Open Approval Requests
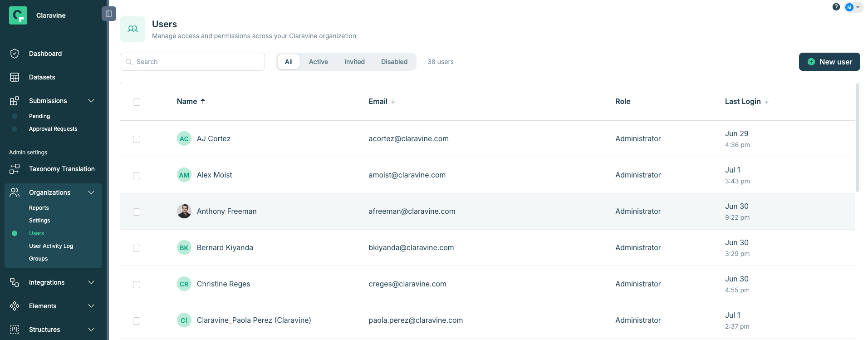Viewport: 868px width, 340px height. click(53, 129)
